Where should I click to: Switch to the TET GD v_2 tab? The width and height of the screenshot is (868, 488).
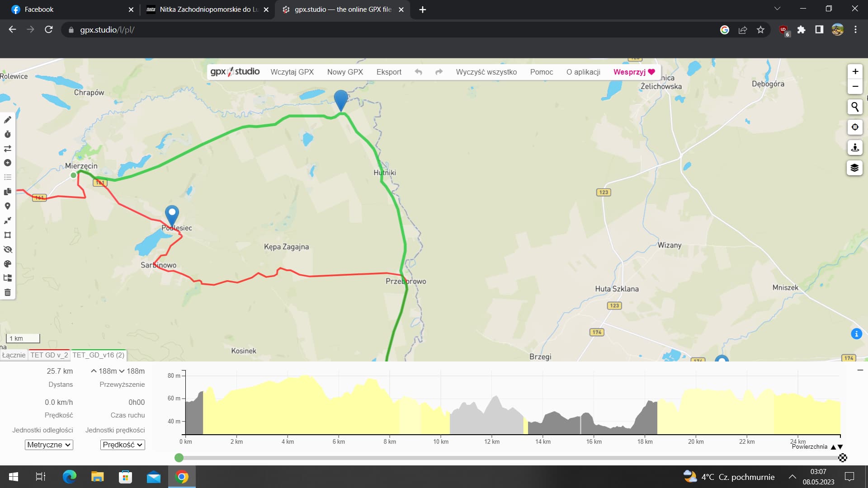pyautogui.click(x=49, y=355)
